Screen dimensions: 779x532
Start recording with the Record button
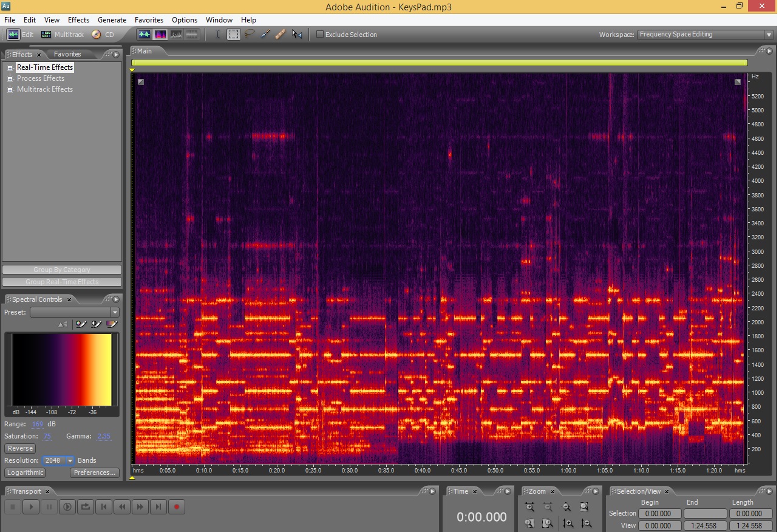point(177,506)
